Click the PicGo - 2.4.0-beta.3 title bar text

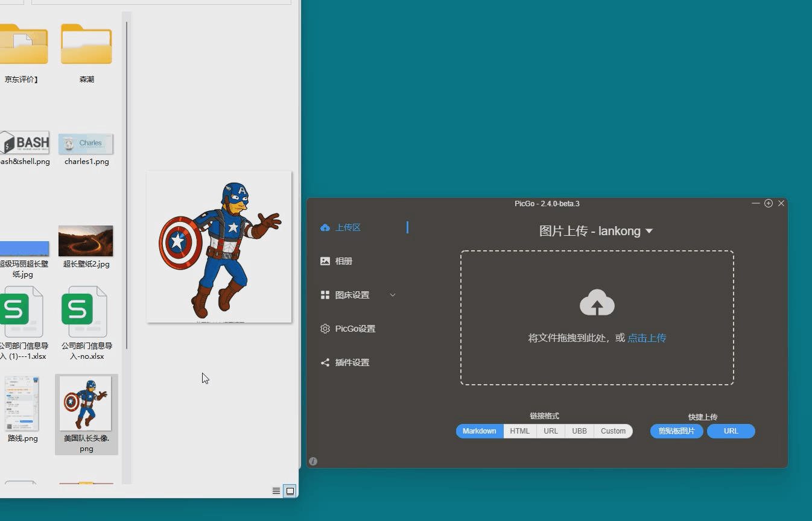(x=547, y=204)
